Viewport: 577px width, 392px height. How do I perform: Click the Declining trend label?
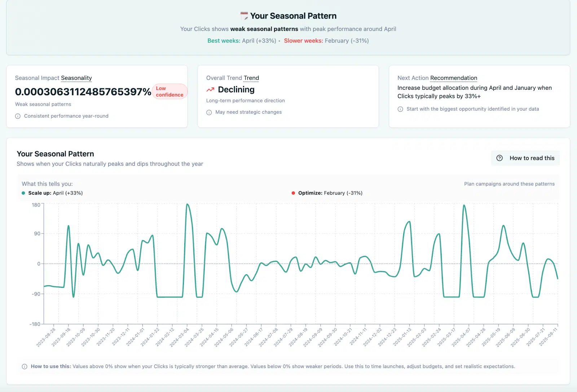[x=236, y=89]
